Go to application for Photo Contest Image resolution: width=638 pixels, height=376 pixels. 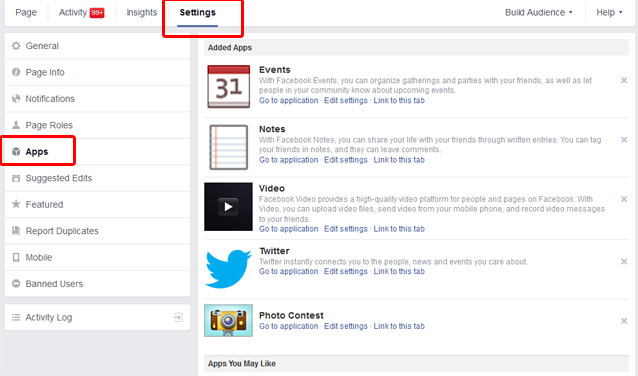pos(288,326)
